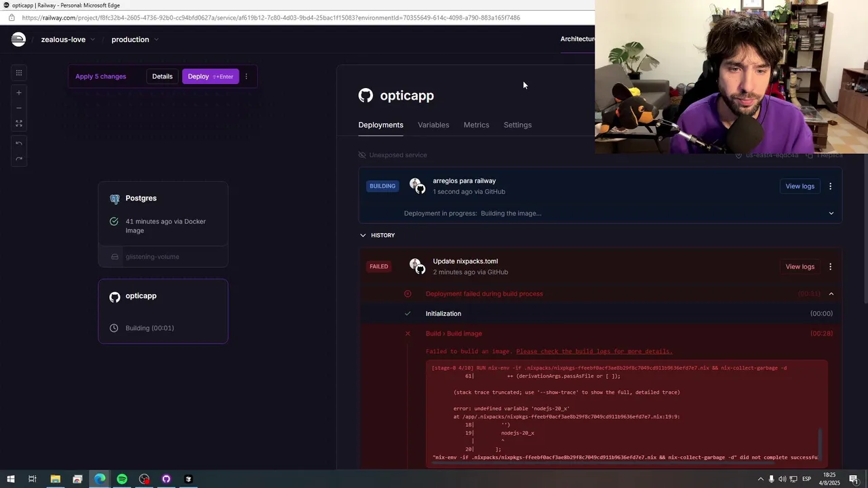Image resolution: width=868 pixels, height=488 pixels.
Task: Open the grid apps button on canvas
Action: (x=19, y=73)
